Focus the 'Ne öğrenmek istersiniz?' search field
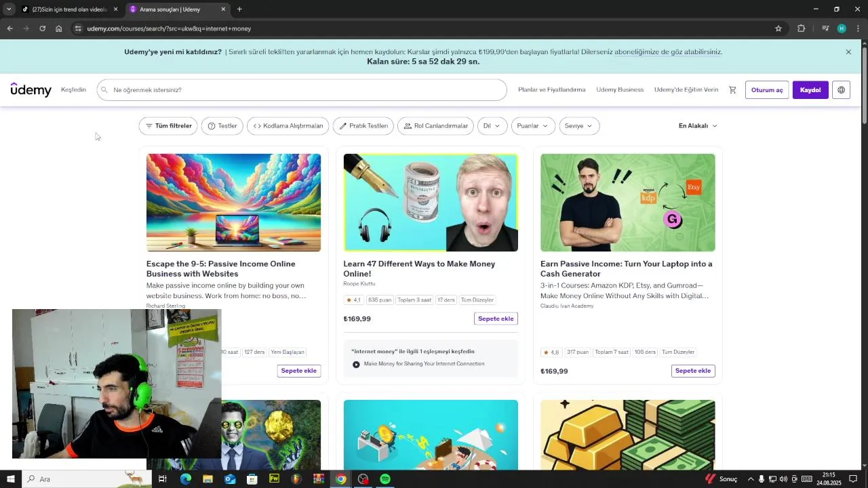Viewport: 868px width, 488px height. 302,90
